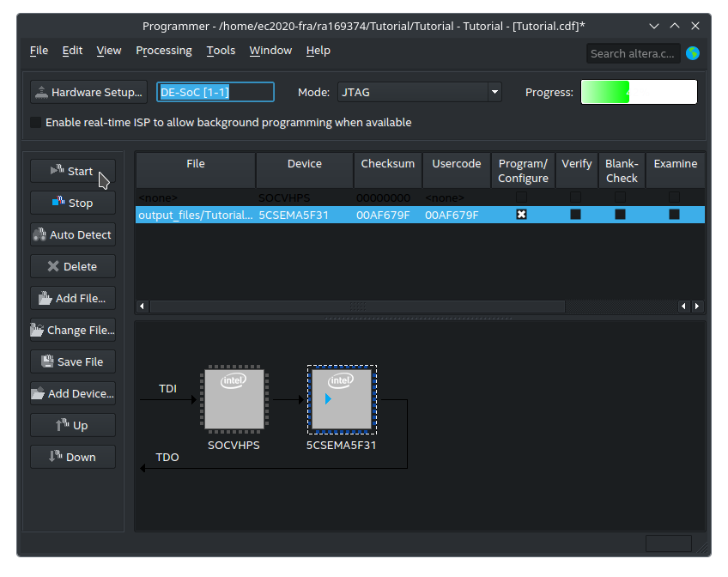Focus the Search altera.com field
Image resolution: width=728 pixels, height=577 pixels.
coord(633,53)
